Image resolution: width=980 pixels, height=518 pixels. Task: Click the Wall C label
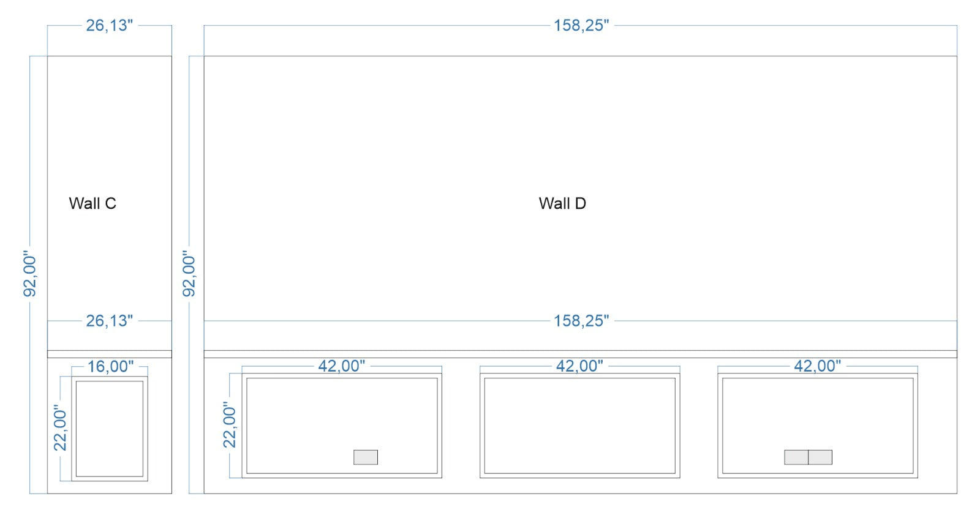point(92,203)
